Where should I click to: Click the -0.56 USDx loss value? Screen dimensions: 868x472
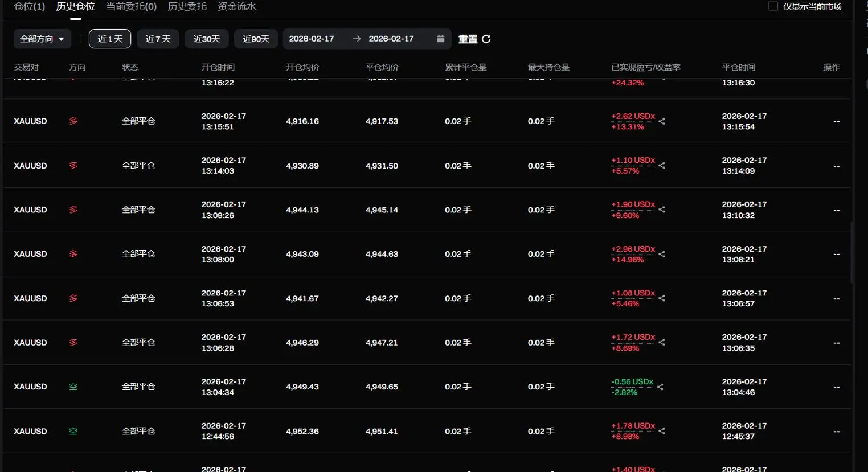click(x=632, y=381)
